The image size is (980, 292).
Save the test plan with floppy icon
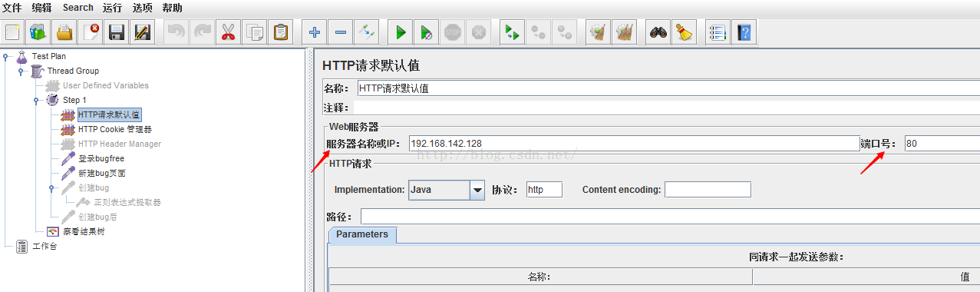117,32
